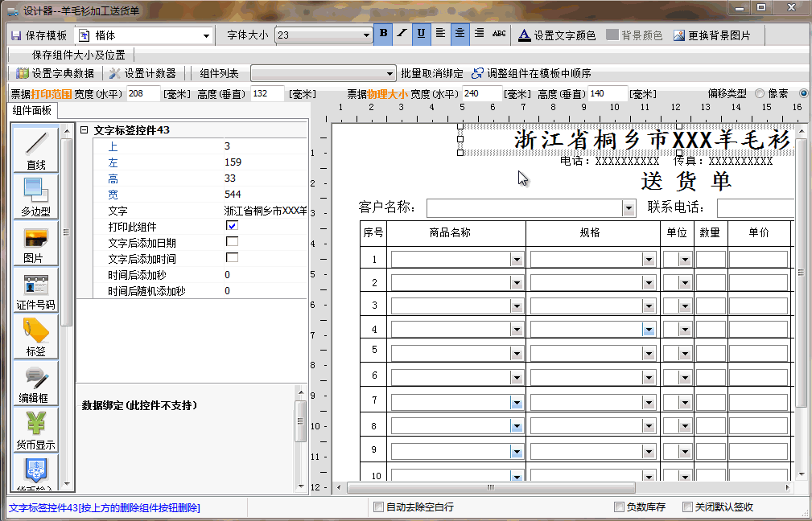
Task: Collapse the 文字标签控件43 property tree
Action: pos(84,130)
